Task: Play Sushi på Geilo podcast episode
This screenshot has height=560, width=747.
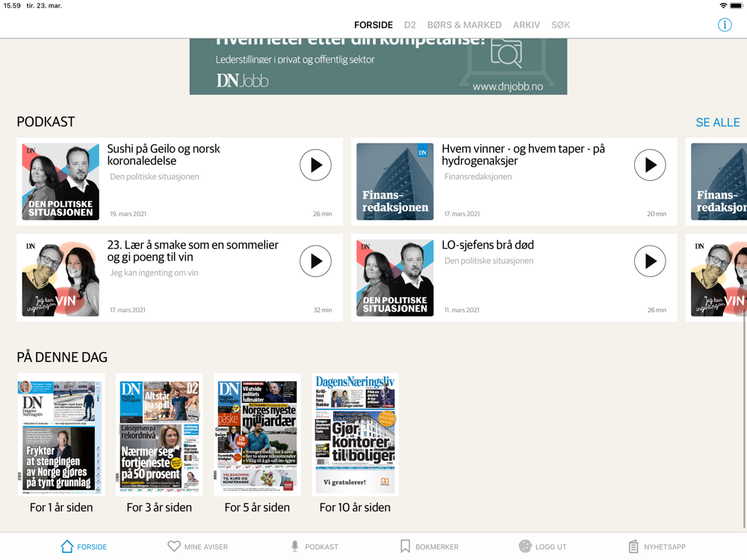Action: (315, 165)
